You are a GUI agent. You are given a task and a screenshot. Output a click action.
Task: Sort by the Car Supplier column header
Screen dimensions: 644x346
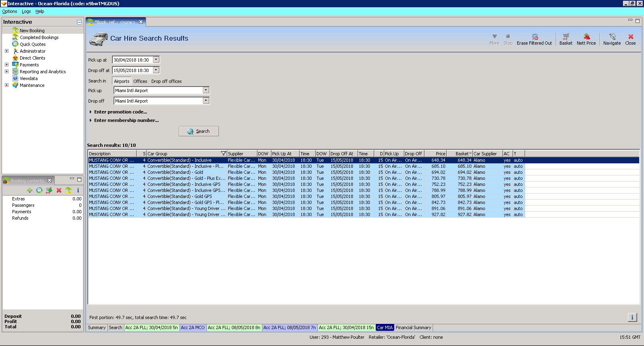point(487,154)
